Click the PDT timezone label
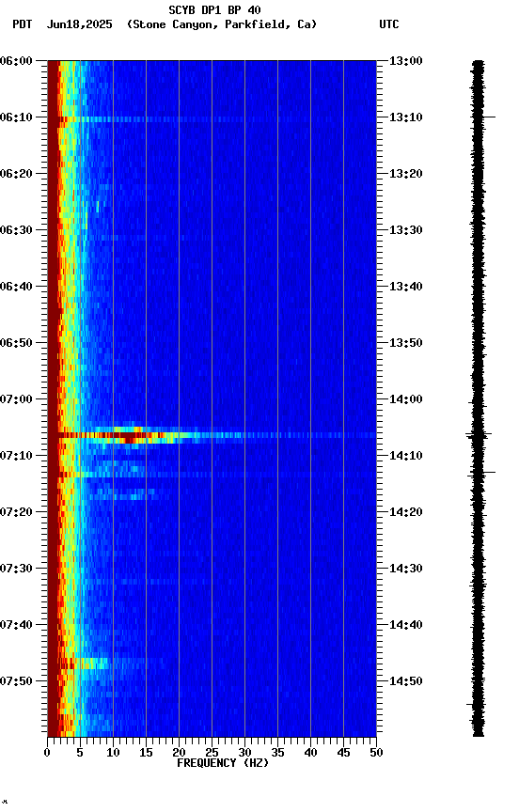519x812 pixels. (x=22, y=24)
